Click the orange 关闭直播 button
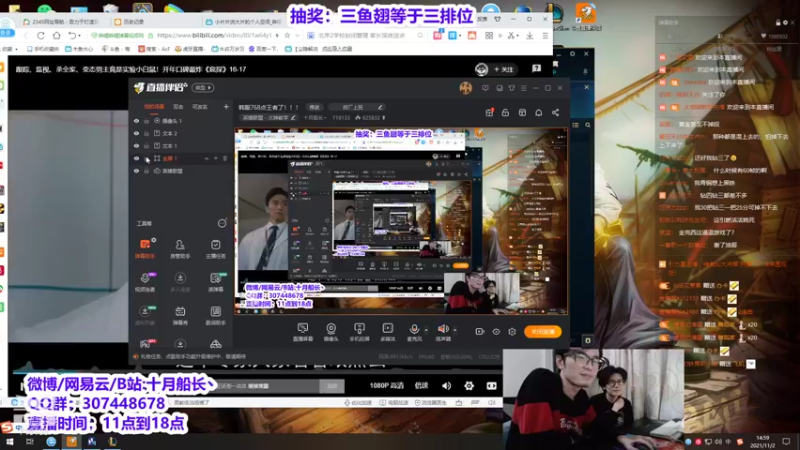This screenshot has width=800, height=450. tap(542, 332)
